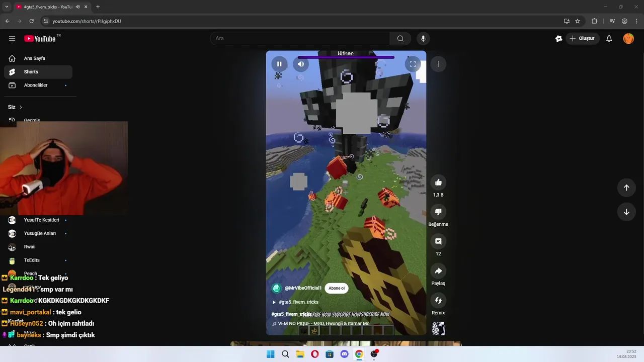Install app icon in address bar
The height and width of the screenshot is (362, 644).
[x=567, y=21]
